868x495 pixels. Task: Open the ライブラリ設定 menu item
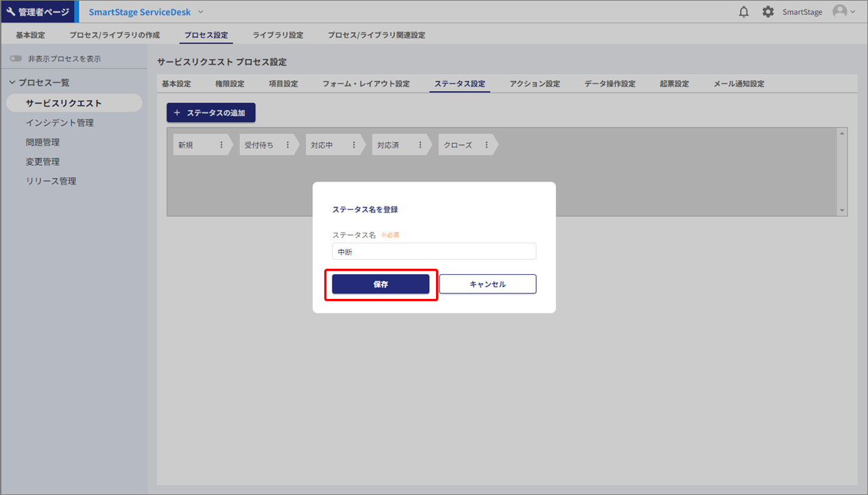[278, 35]
